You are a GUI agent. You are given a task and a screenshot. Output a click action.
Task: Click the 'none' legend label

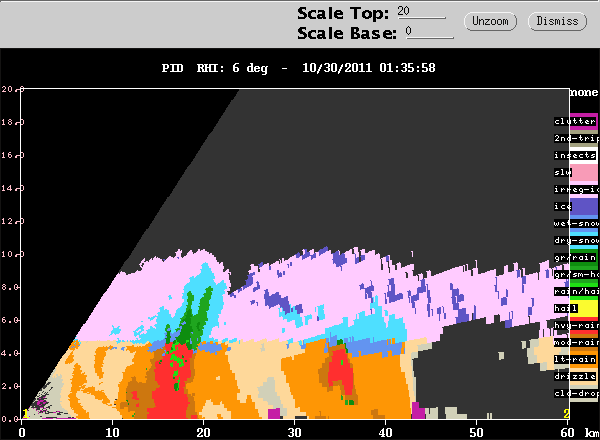coord(584,92)
